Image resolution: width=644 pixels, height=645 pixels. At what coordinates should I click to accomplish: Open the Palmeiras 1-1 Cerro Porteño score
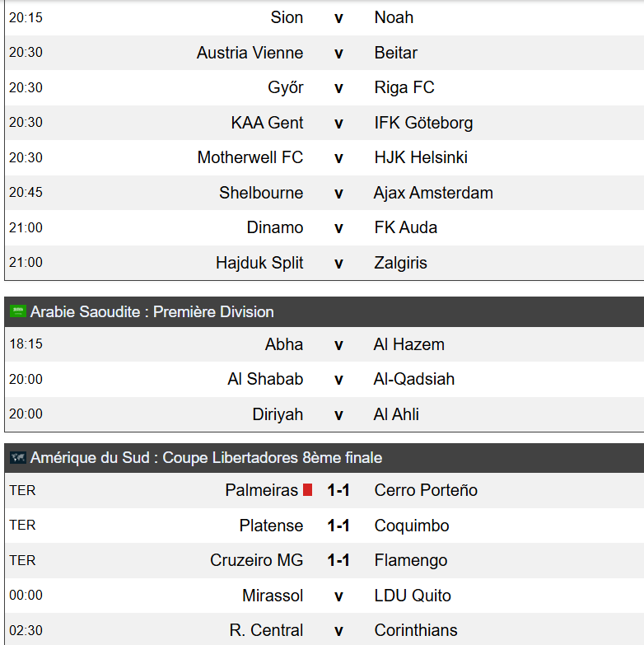click(x=338, y=490)
